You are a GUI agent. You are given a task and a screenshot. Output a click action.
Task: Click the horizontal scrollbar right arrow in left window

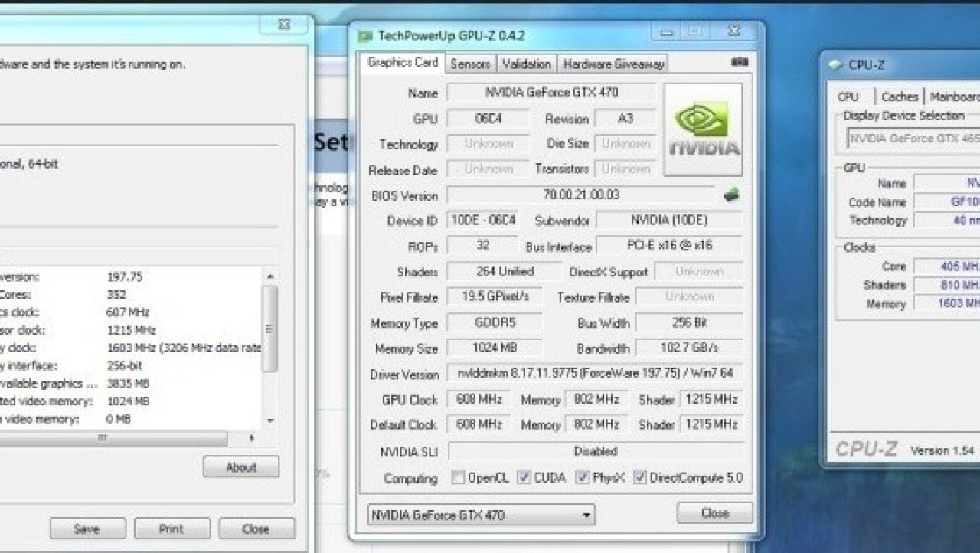[x=252, y=438]
